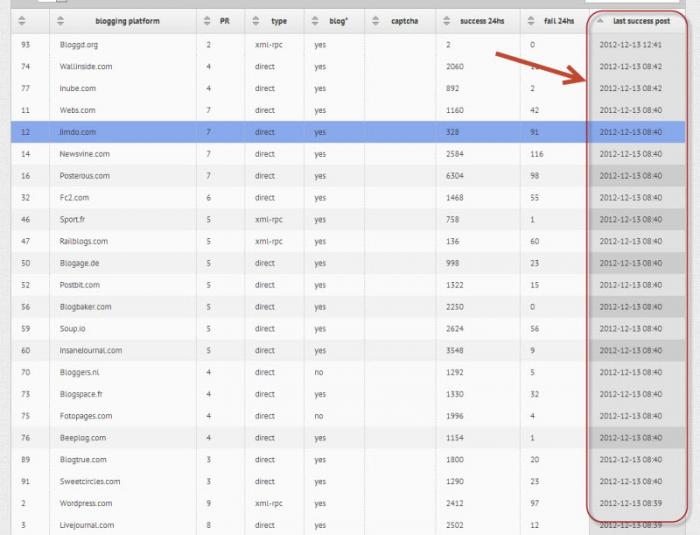The image size is (700, 535).
Task: Sort by the fail 24hs column arrows
Action: click(531, 21)
